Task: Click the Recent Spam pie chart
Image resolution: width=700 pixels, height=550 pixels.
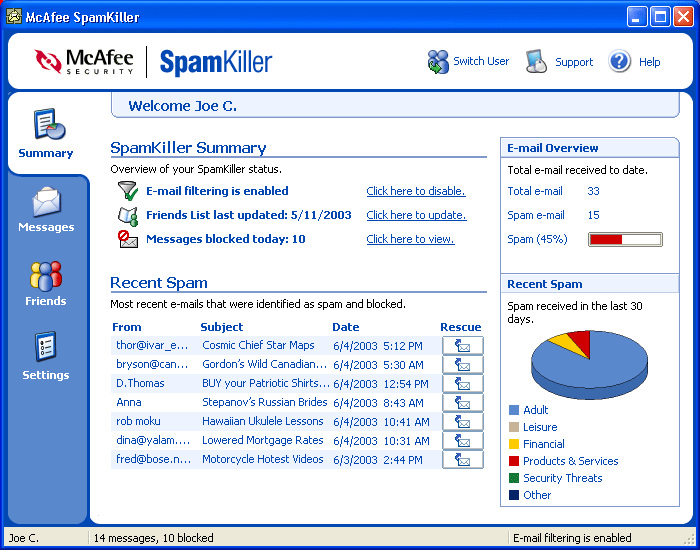Action: (x=589, y=364)
